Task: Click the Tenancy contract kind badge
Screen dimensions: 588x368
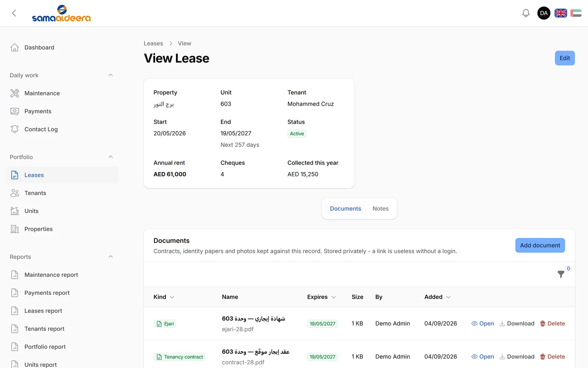Action: pyautogui.click(x=180, y=357)
